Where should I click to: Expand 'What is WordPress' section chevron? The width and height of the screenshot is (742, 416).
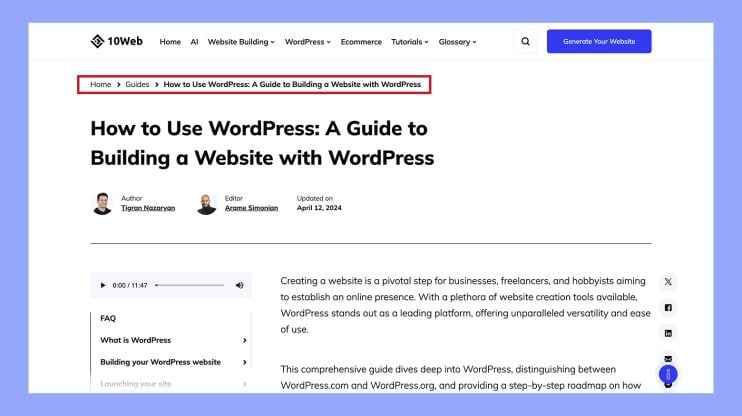coord(245,340)
